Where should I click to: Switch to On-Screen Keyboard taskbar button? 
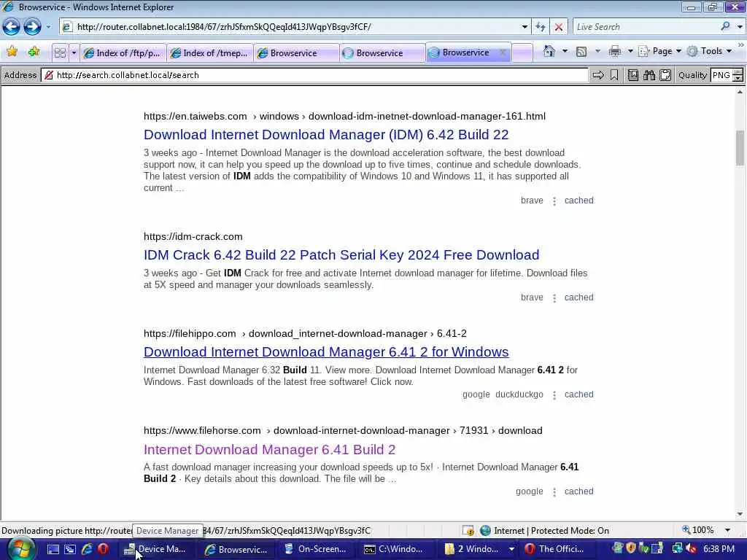[x=316, y=549]
